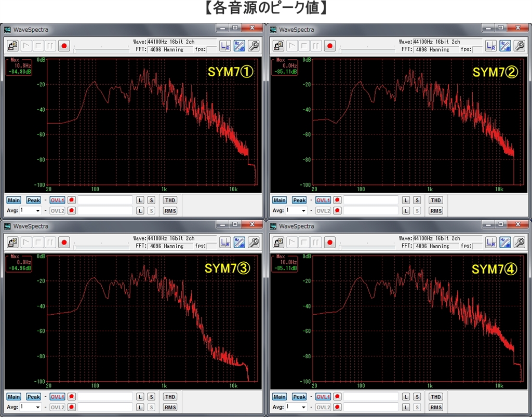Click pause button in SYM7③ window
This screenshot has height=417, width=532.
tap(50, 243)
